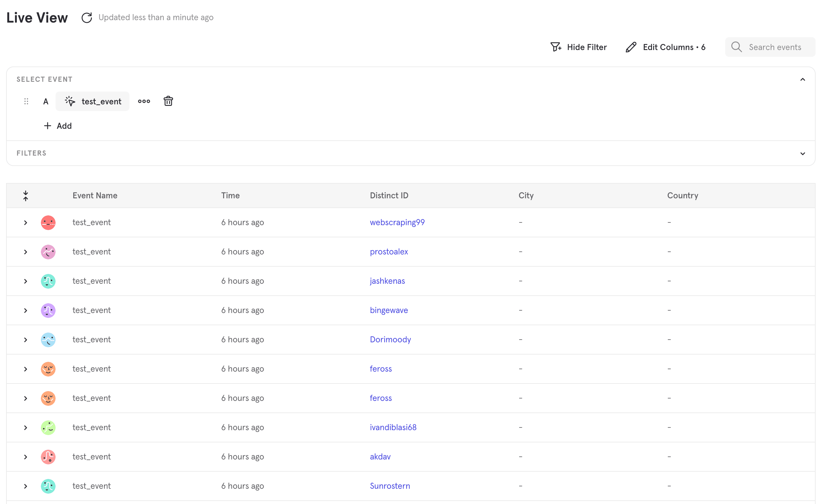Expand the Dorimoody event row
This screenshot has height=504, width=840.
point(25,340)
